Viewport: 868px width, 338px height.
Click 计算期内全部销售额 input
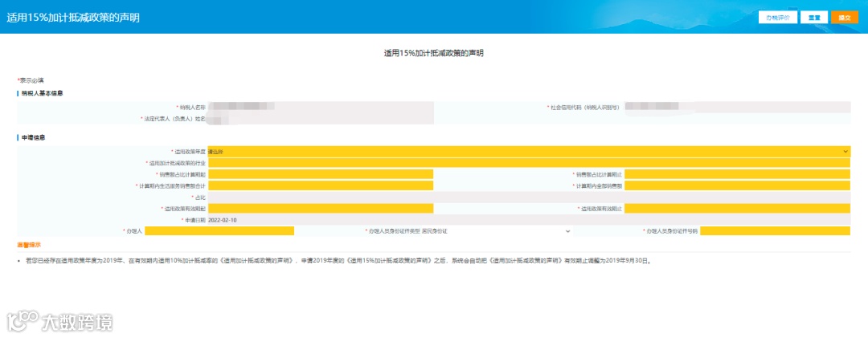point(737,185)
